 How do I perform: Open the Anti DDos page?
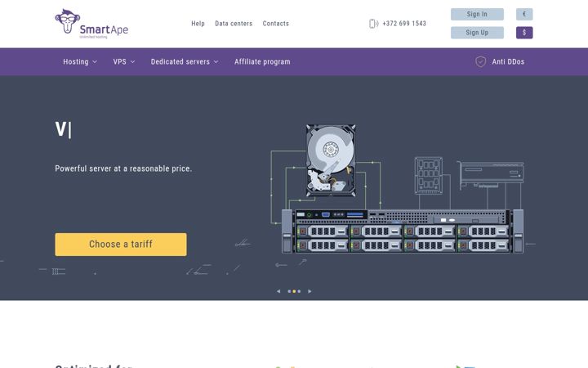pos(508,61)
